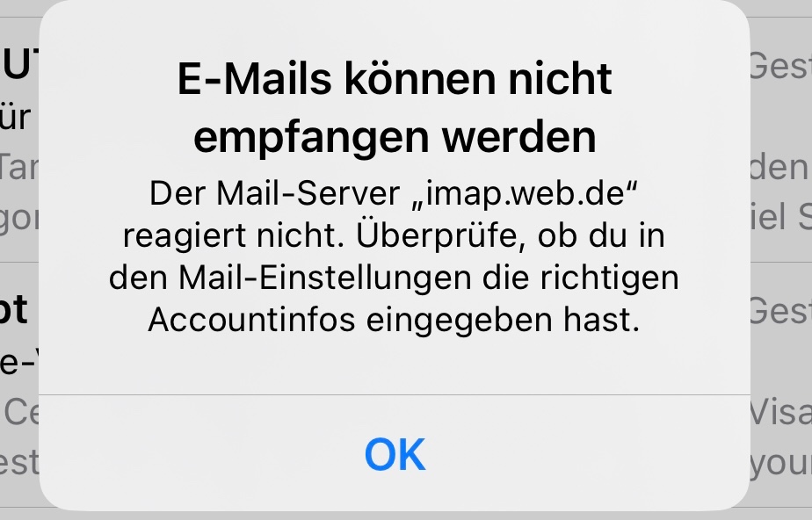
Task: Click the line "den Mail-Einstellungen die richtigen"
Action: tap(394, 278)
